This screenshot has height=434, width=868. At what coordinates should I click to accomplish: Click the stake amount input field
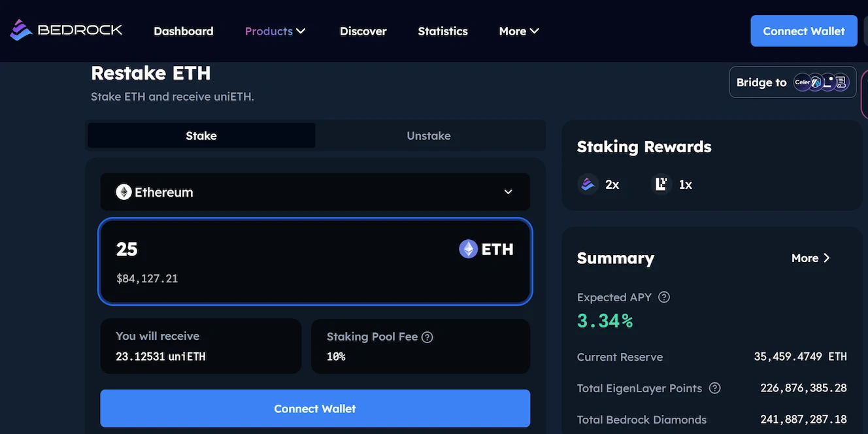[275, 250]
